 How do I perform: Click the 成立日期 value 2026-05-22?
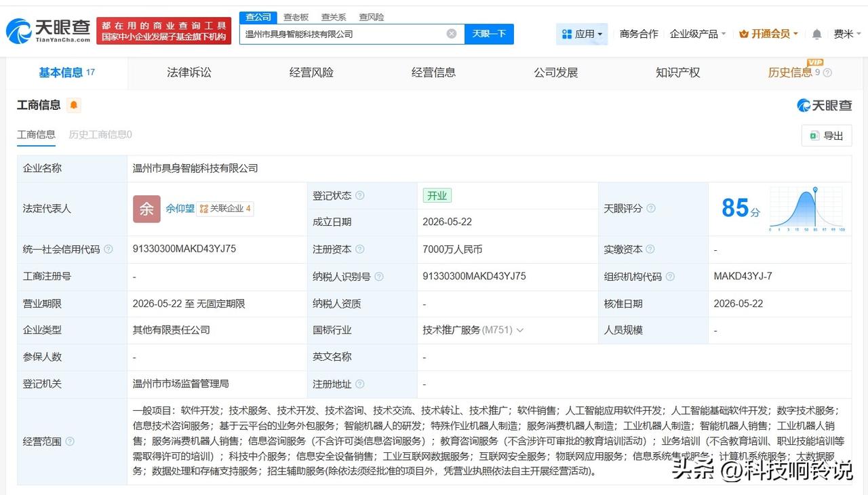(x=447, y=222)
